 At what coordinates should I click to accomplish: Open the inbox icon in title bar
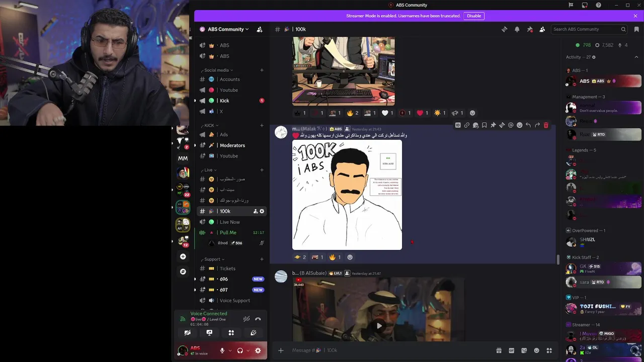pos(585,5)
